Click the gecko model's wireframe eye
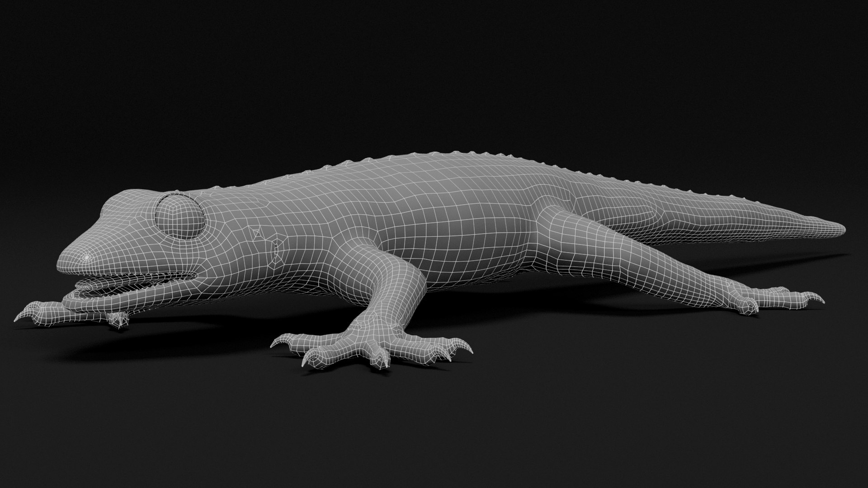Image resolution: width=868 pixels, height=488 pixels. (179, 216)
